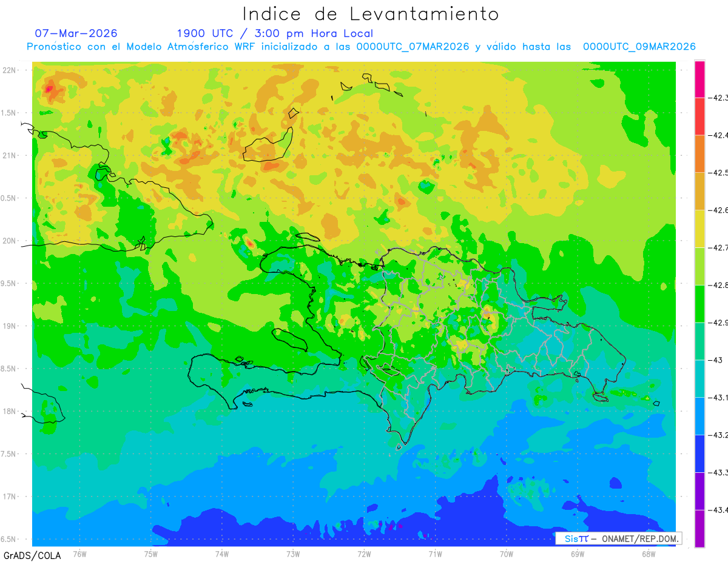This screenshot has width=728, height=562.
Task: Pick the red swatch between -42.3 and -42.4
Action: tap(699, 116)
